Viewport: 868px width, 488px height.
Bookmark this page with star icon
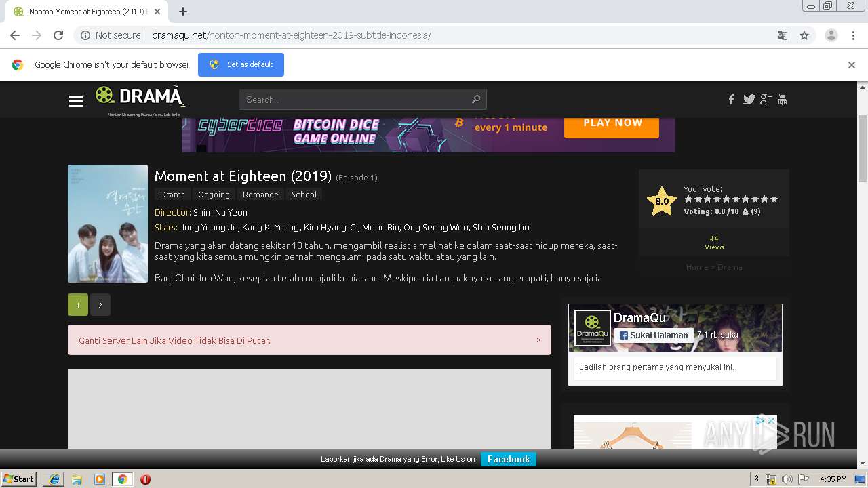click(x=804, y=35)
